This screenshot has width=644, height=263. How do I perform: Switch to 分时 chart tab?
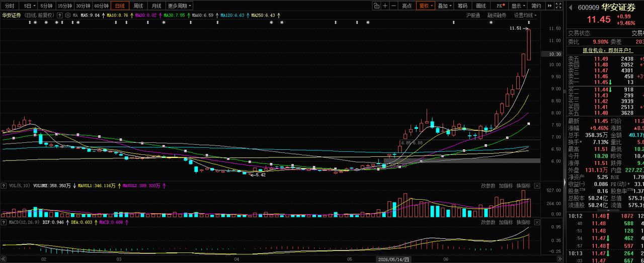click(x=10, y=6)
